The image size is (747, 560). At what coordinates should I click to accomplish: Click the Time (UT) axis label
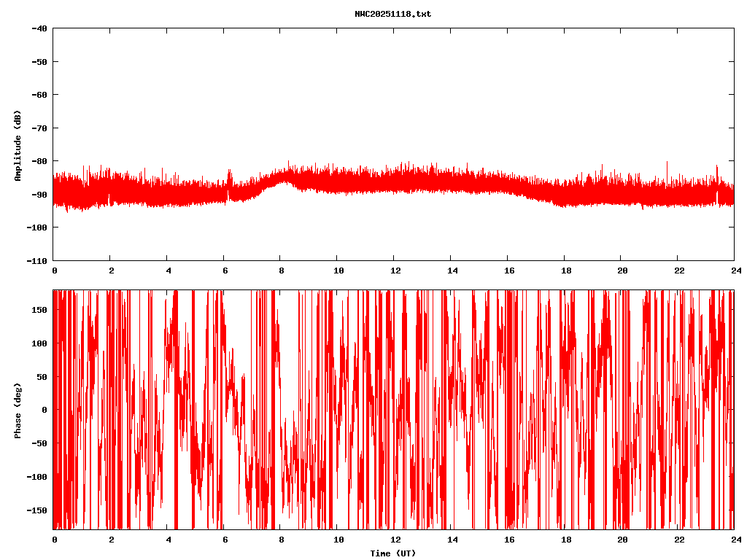tap(392, 553)
